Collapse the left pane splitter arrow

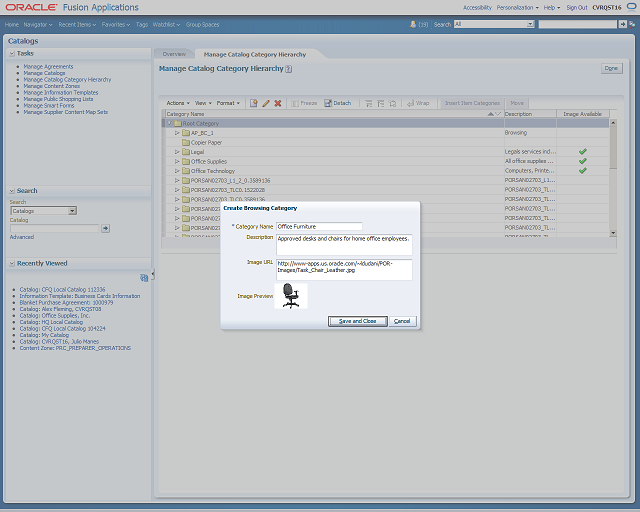point(153,274)
